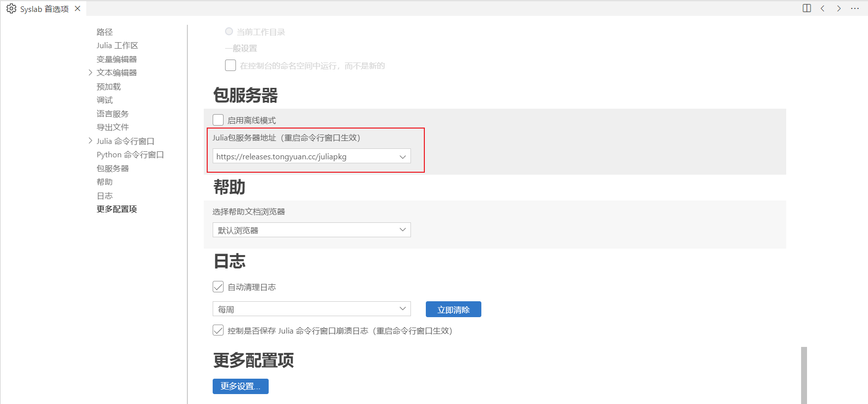Click the arrow of the 每周 dropdown
Screen dimensions: 868x404
[403, 309]
